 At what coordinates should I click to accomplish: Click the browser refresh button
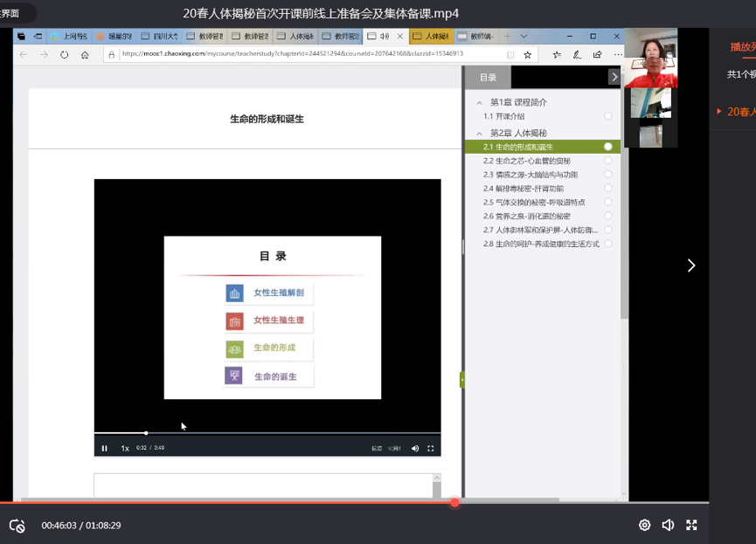(x=64, y=54)
